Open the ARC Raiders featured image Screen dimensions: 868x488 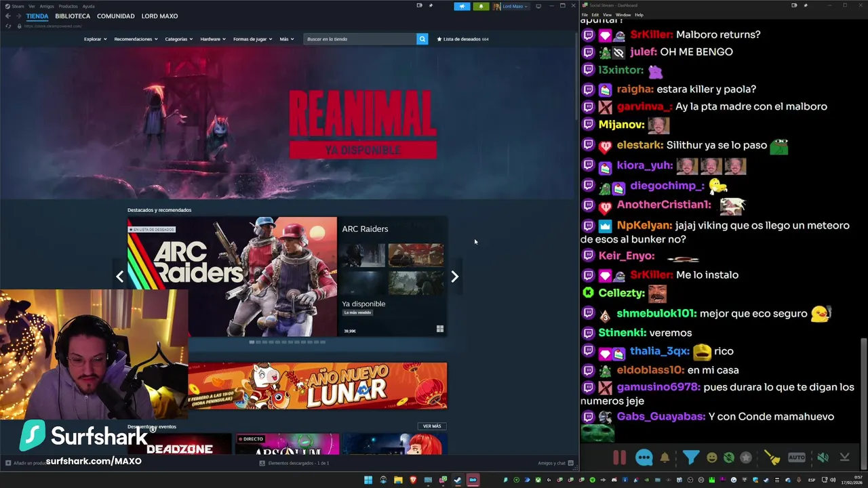click(232, 277)
